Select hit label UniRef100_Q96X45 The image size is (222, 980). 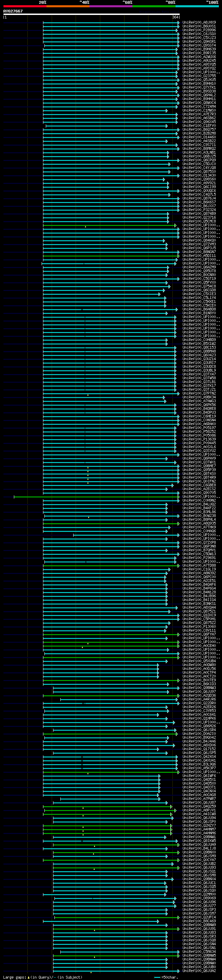click(x=199, y=122)
